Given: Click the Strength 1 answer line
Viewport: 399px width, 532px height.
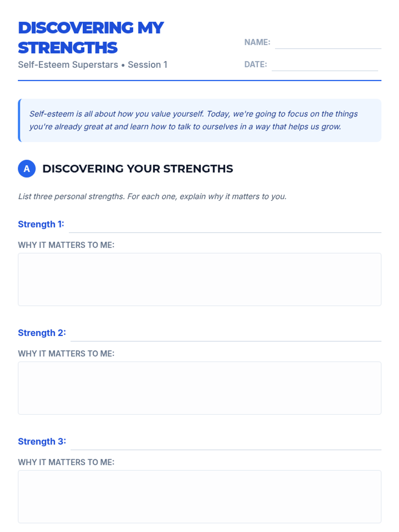Looking at the screenshot, I should (x=225, y=226).
